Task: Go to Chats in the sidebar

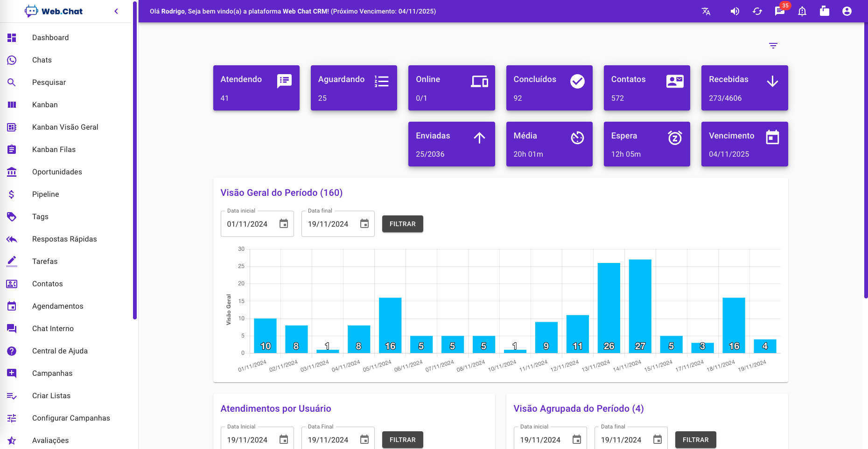Action: point(66,60)
